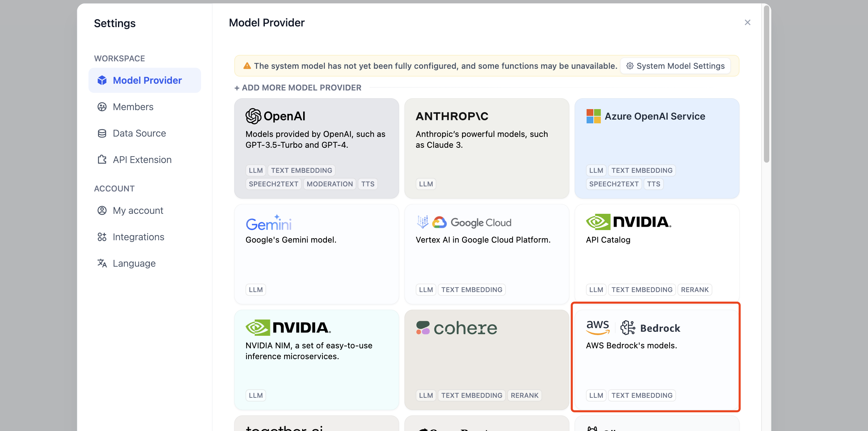Open the Model Provider settings tab
Screen dimensions: 868x431
(x=145, y=80)
